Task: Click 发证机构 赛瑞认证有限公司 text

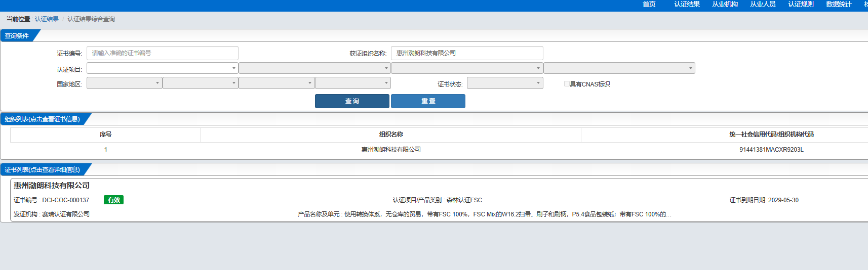Action: [52, 214]
